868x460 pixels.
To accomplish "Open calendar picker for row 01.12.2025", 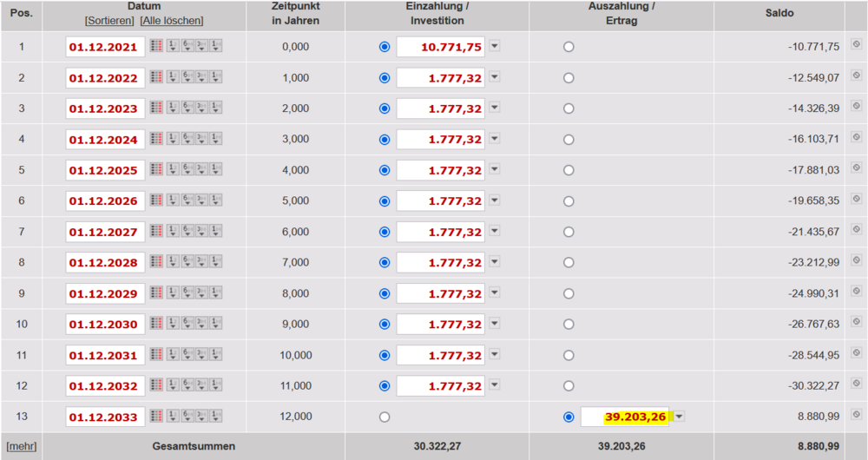I will (156, 169).
